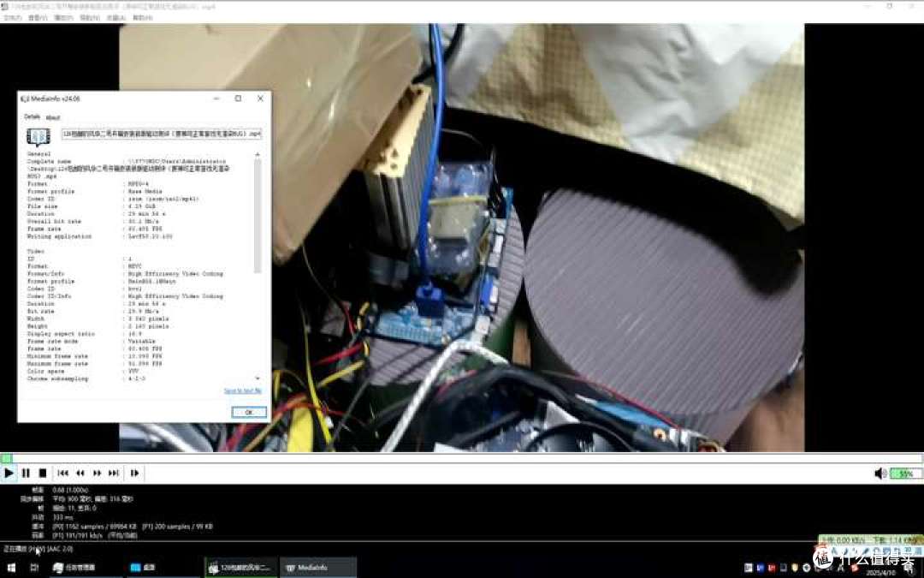Image resolution: width=924 pixels, height=578 pixels.
Task: Click the 'Save to text file' link
Action: tap(243, 390)
